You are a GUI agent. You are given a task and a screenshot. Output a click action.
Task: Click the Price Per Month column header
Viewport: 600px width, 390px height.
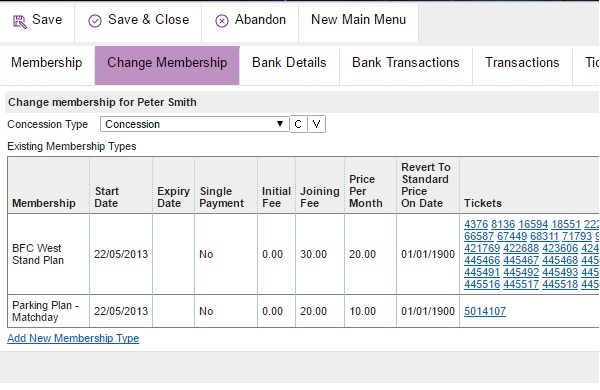coord(365,191)
